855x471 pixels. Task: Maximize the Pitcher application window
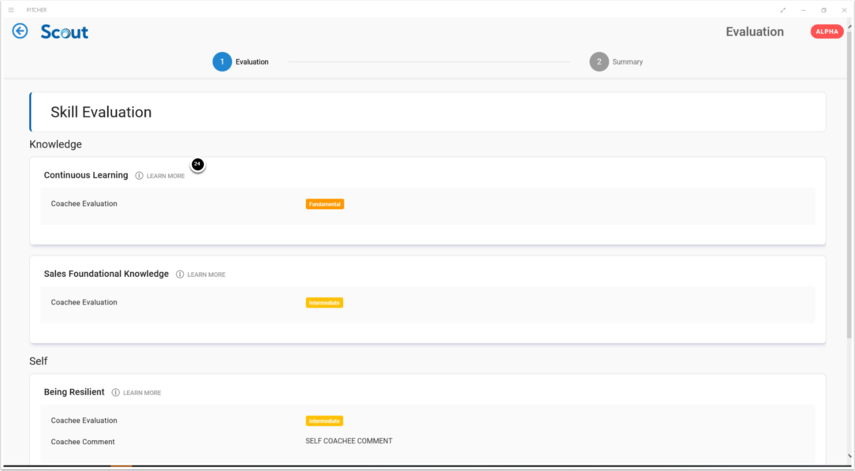(823, 10)
